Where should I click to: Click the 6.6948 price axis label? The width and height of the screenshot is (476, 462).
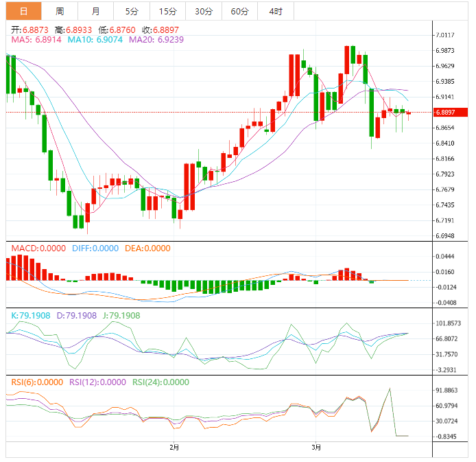(445, 236)
